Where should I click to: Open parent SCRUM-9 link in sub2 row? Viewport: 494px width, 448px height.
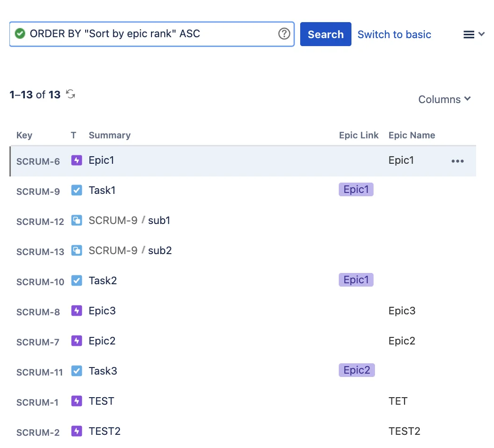coord(113,250)
